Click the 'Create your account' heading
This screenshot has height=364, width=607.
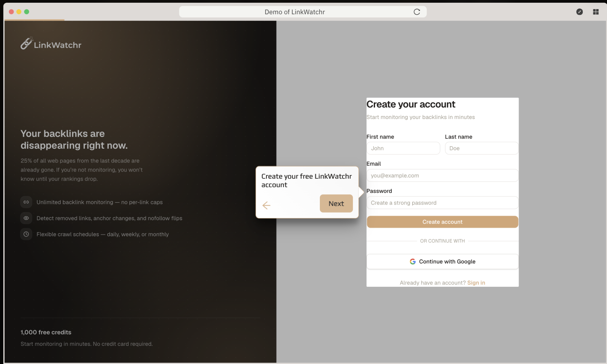coord(411,104)
